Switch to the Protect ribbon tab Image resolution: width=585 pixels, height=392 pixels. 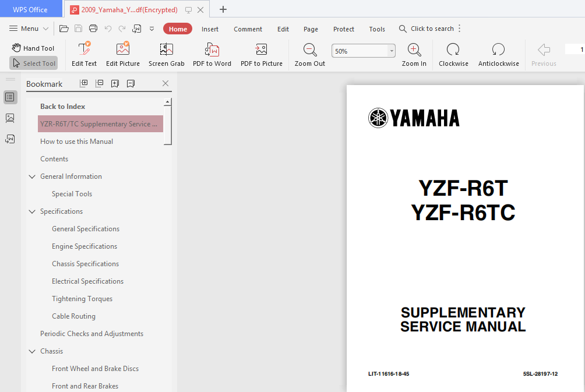[x=344, y=29]
